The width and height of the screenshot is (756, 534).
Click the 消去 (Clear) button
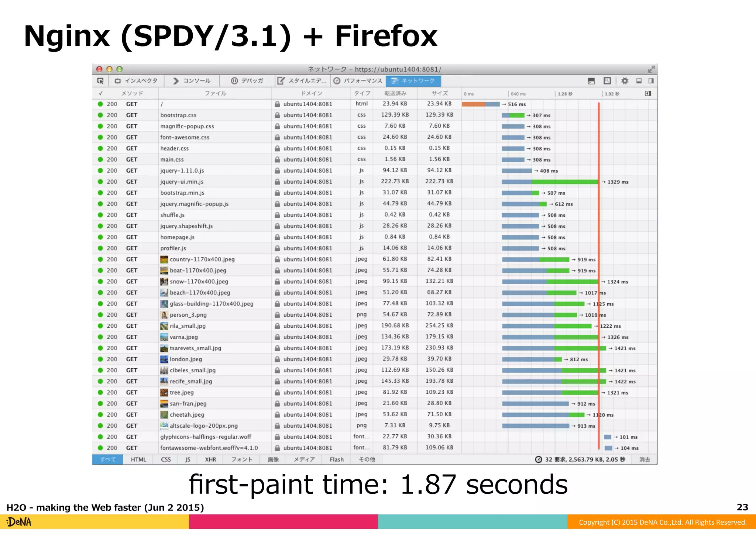(x=645, y=459)
